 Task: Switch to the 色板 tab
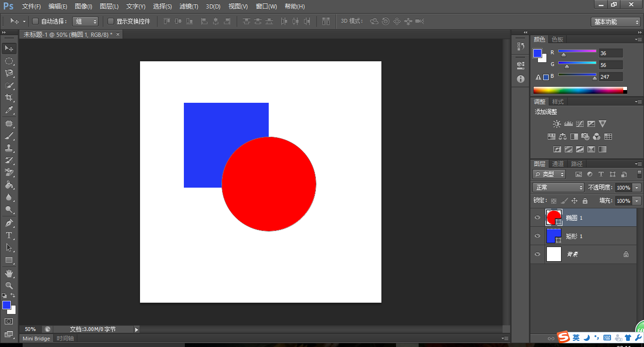558,39
